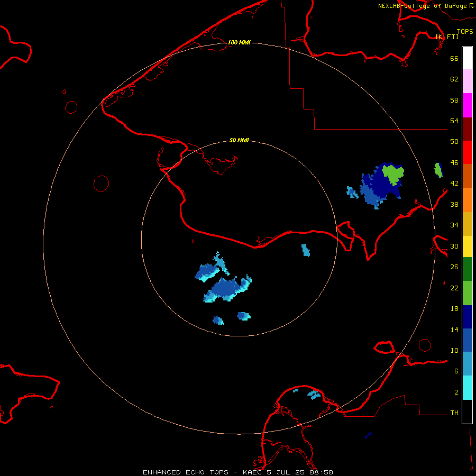Pick the bright orange legend swatch

pos(467,200)
